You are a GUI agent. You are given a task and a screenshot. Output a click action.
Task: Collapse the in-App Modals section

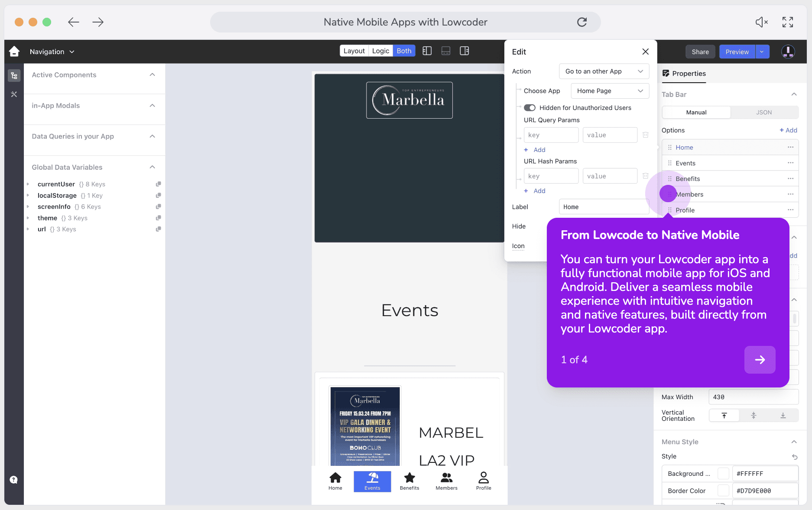coord(153,106)
